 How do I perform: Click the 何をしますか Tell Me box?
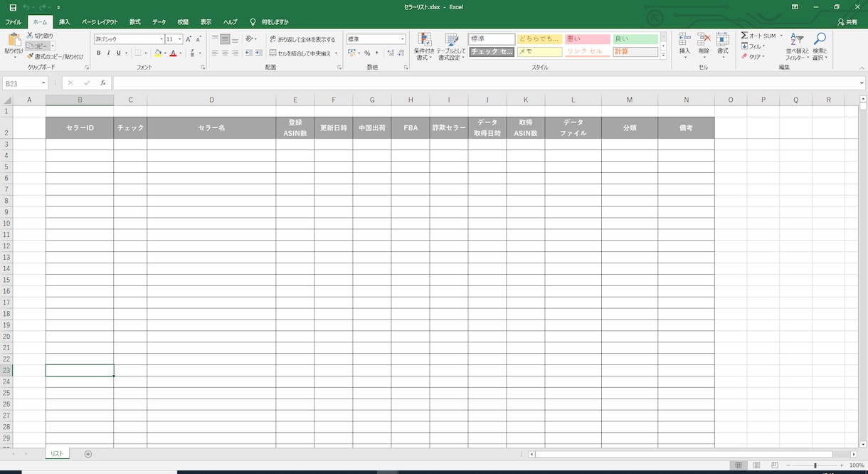275,22
